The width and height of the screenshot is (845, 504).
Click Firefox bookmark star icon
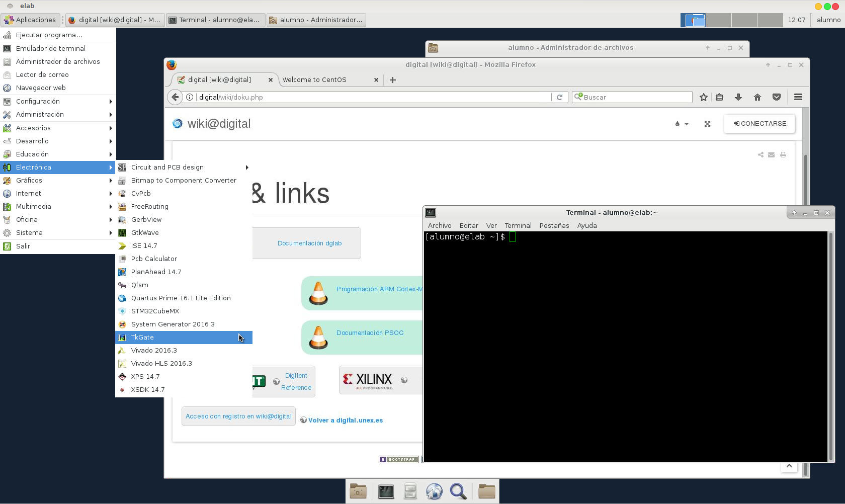pos(703,97)
